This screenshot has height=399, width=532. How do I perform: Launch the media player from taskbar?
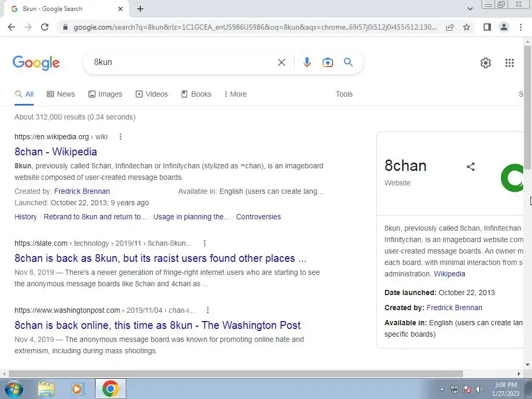tap(77, 389)
